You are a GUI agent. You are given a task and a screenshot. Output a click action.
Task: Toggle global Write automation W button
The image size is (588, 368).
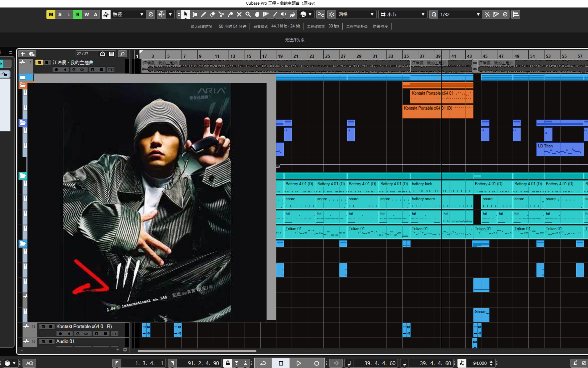point(87,14)
